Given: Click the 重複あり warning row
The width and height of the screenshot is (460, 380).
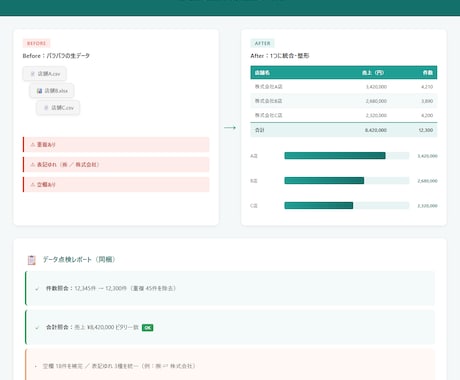Looking at the screenshot, I should 116,145.
